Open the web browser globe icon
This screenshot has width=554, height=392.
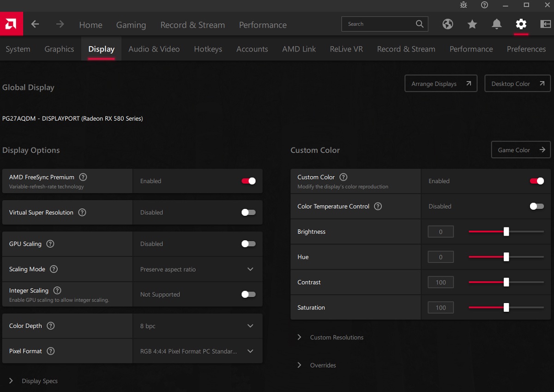448,24
